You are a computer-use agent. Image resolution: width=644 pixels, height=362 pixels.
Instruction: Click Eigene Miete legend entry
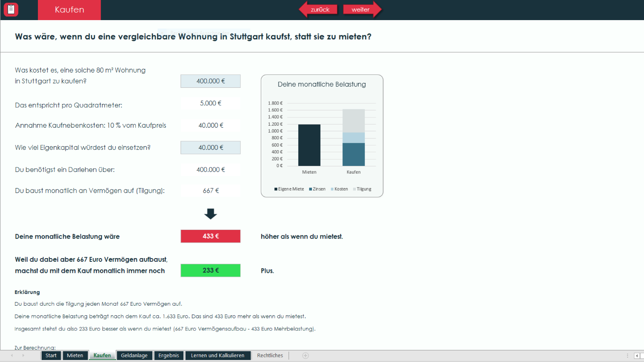pyautogui.click(x=289, y=189)
